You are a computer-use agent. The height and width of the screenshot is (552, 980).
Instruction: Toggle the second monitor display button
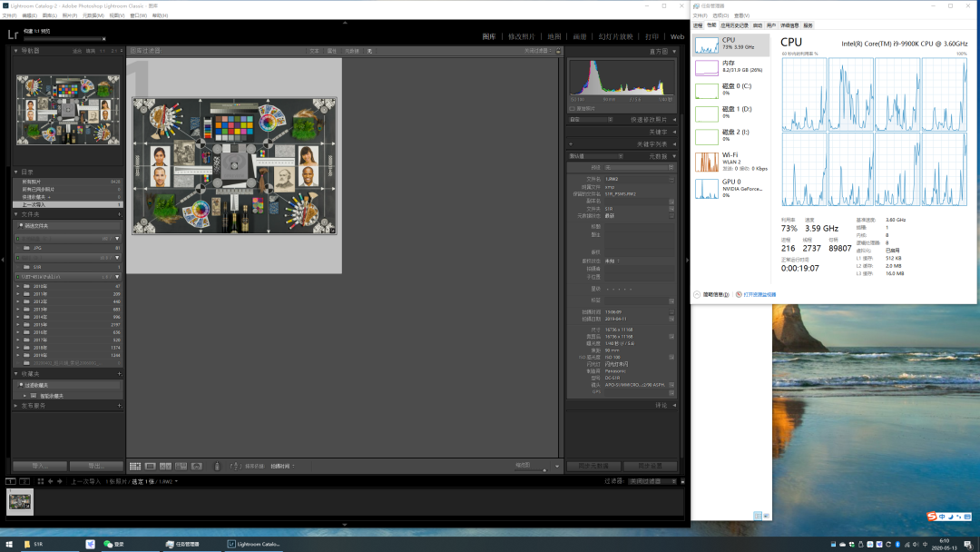pos(24,481)
